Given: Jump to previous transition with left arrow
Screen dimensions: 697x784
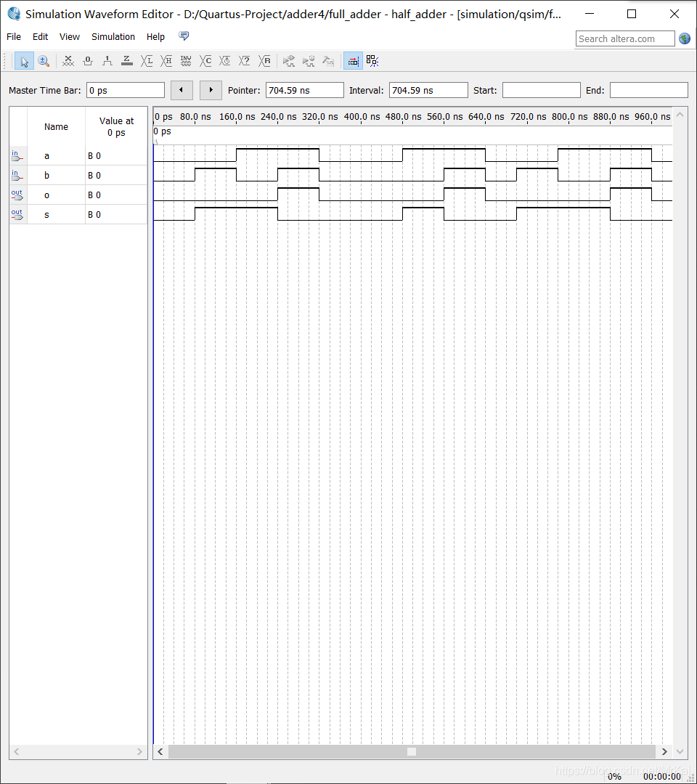Looking at the screenshot, I should coord(182,90).
